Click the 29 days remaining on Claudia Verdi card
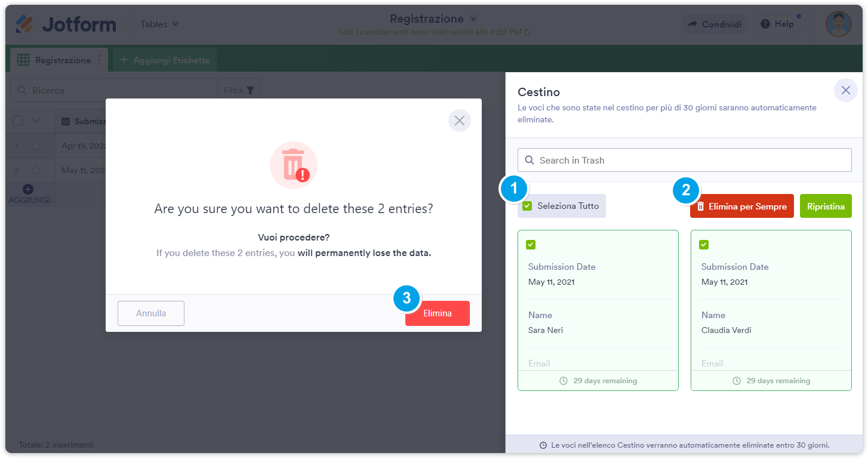This screenshot has width=868, height=459. 771,381
